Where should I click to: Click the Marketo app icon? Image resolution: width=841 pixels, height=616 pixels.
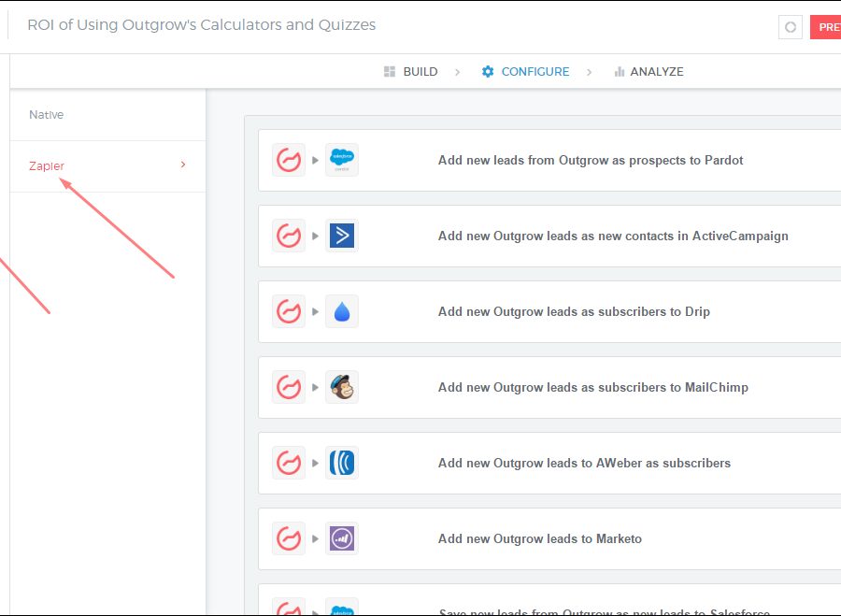[x=342, y=538]
